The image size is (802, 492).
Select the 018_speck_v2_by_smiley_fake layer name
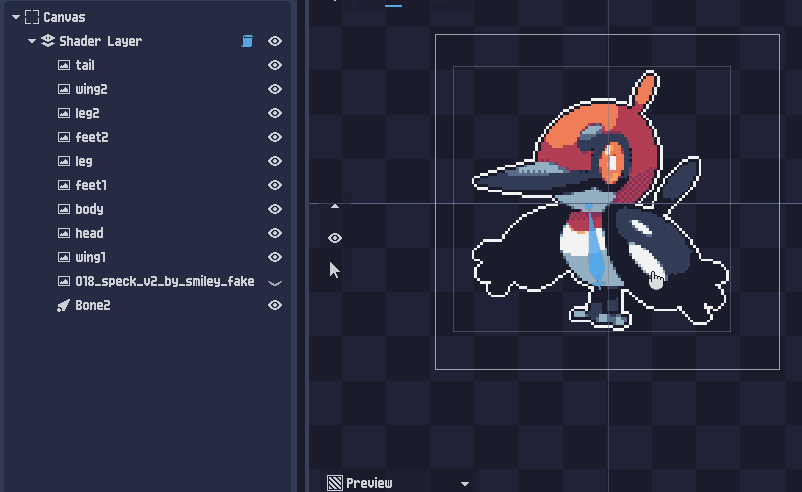click(165, 281)
